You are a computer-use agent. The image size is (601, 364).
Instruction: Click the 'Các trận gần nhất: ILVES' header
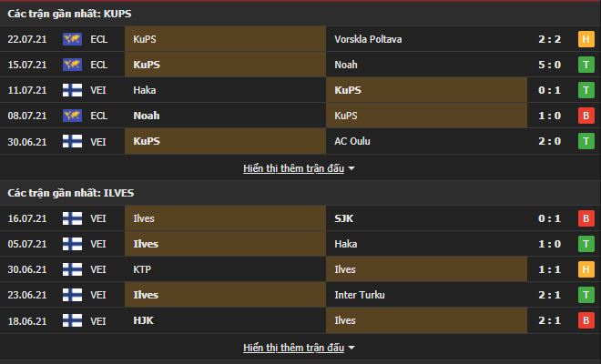(71, 193)
